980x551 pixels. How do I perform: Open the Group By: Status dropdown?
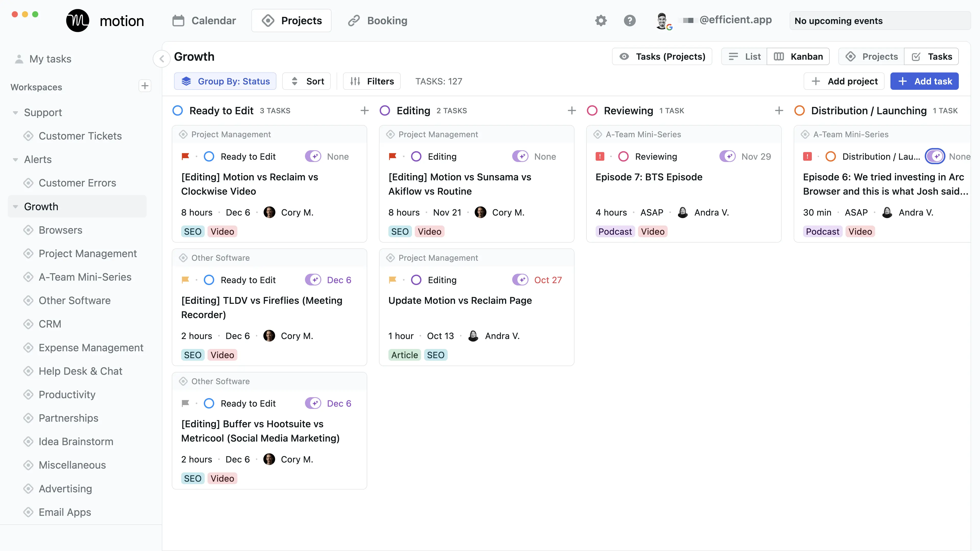[225, 81]
